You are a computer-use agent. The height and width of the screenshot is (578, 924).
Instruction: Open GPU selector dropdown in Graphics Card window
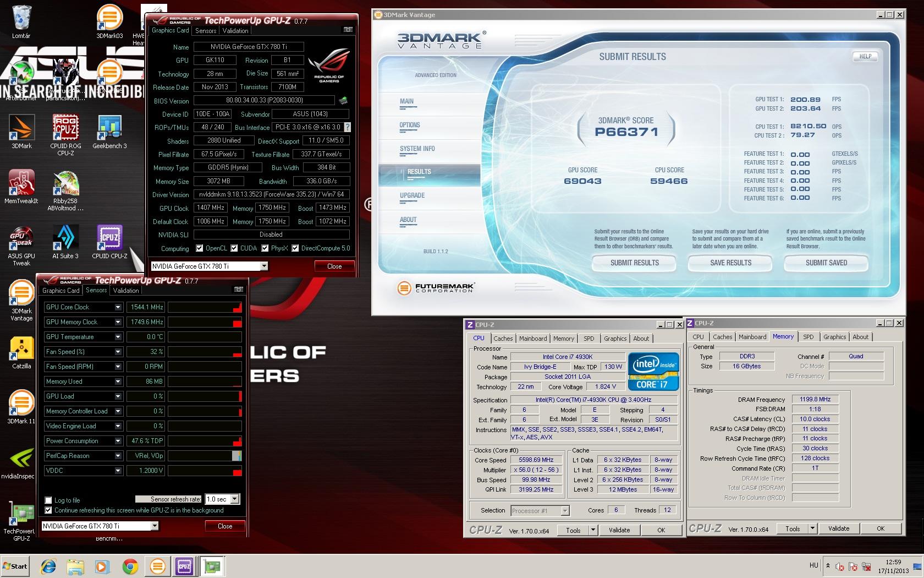tap(264, 266)
